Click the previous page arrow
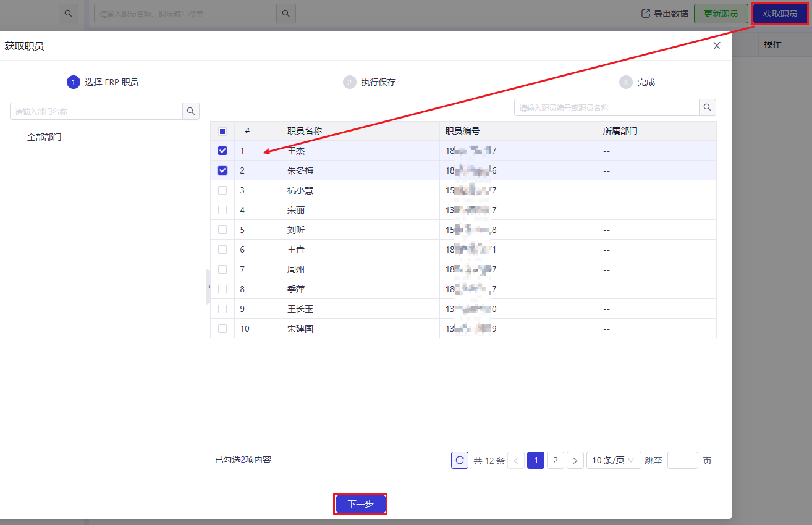812x525 pixels. pos(516,460)
